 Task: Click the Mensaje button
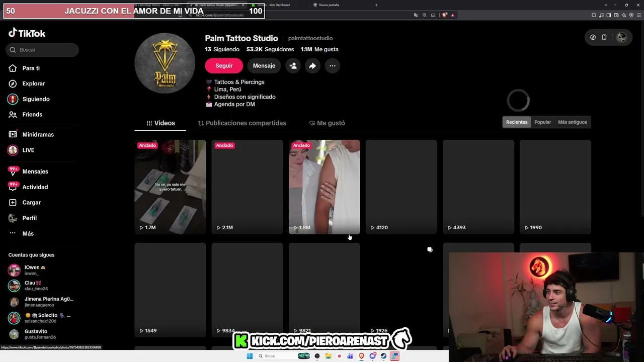coord(264,66)
